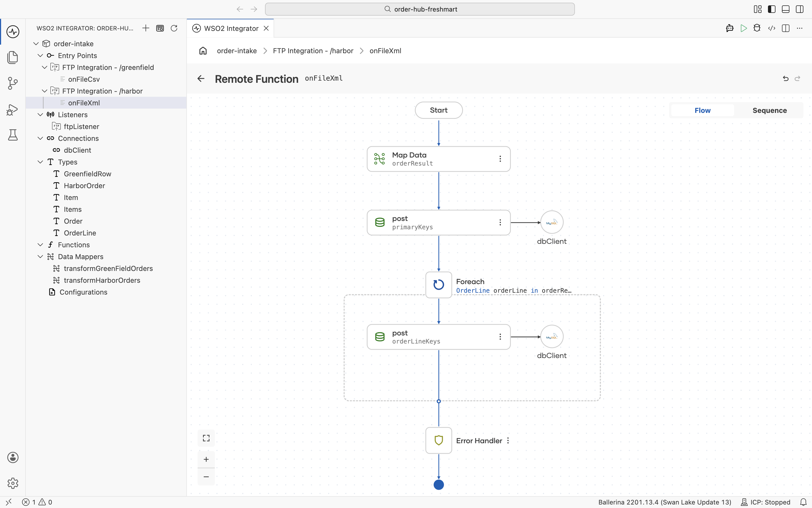Collapse FTP Integration - /greenfield

pyautogui.click(x=45, y=67)
